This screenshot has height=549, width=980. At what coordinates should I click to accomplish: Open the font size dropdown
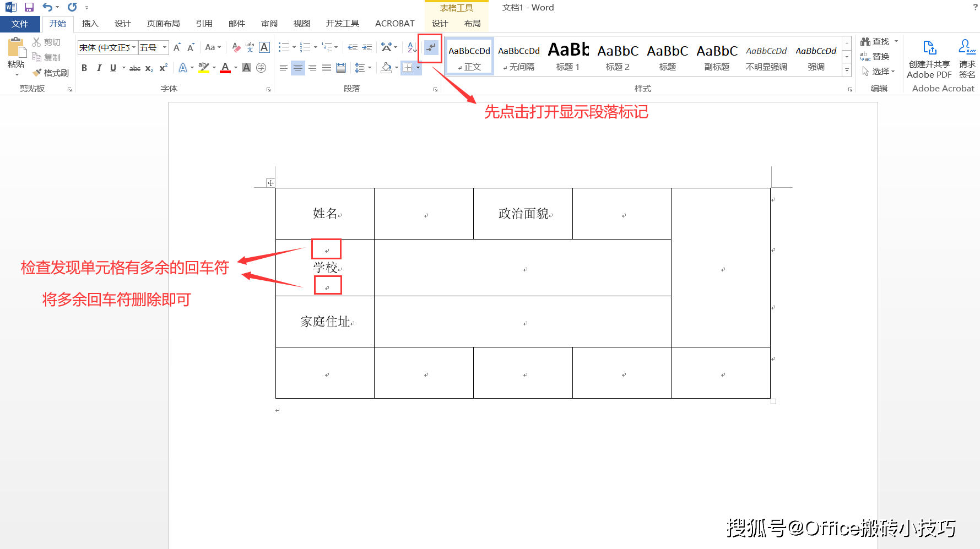pyautogui.click(x=164, y=48)
